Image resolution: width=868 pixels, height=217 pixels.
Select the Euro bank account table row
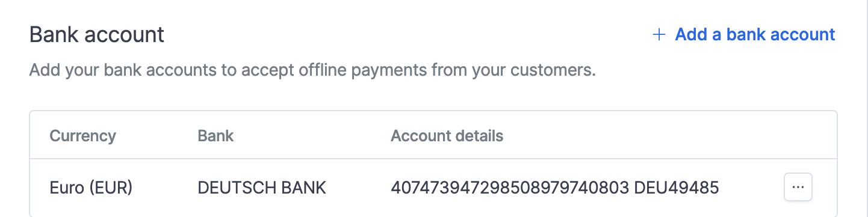click(x=433, y=188)
